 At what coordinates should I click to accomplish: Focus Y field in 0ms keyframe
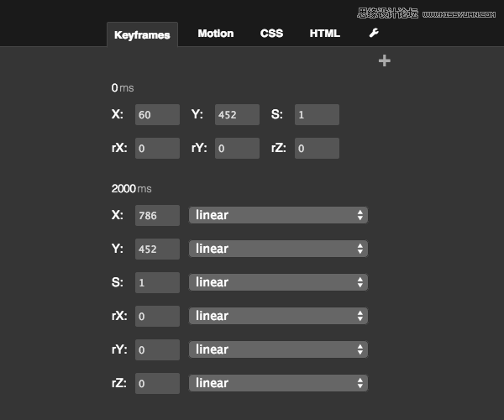point(237,114)
